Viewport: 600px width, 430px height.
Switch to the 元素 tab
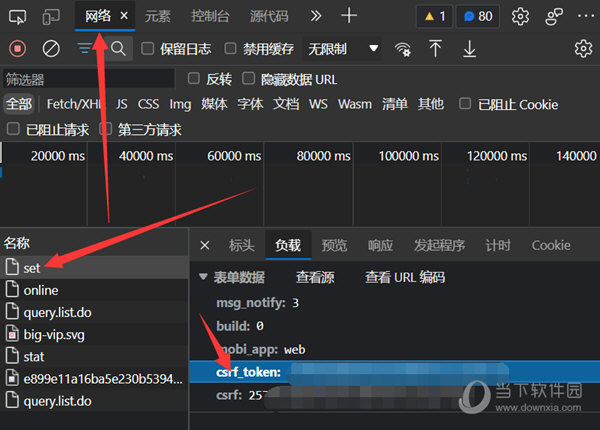pyautogui.click(x=157, y=16)
